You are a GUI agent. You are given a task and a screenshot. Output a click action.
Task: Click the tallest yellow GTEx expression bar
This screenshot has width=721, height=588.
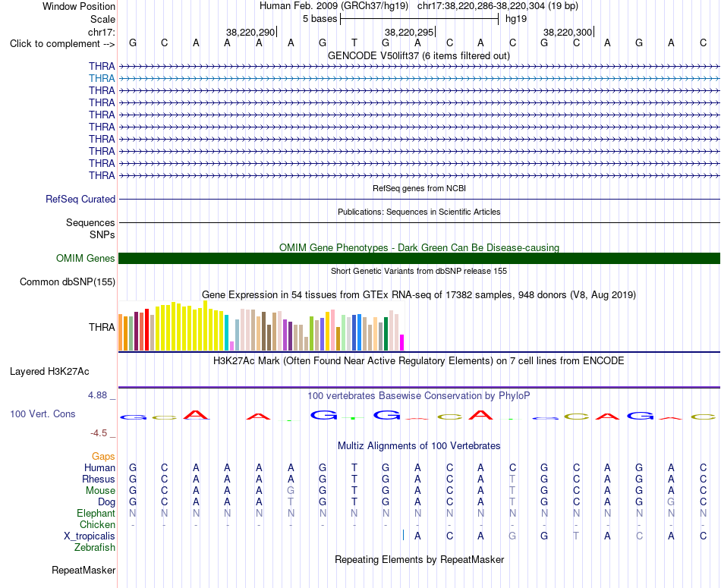(x=206, y=325)
